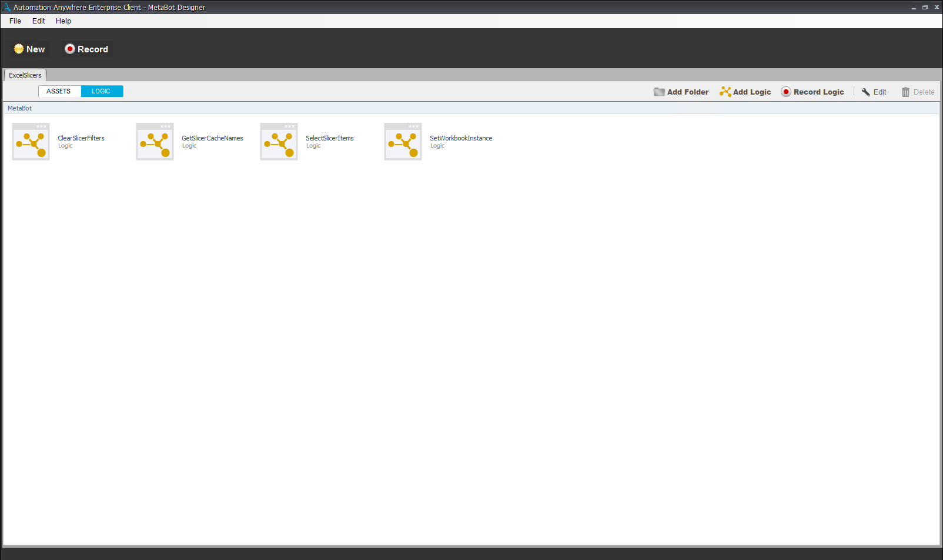Open the File menu

(x=15, y=21)
